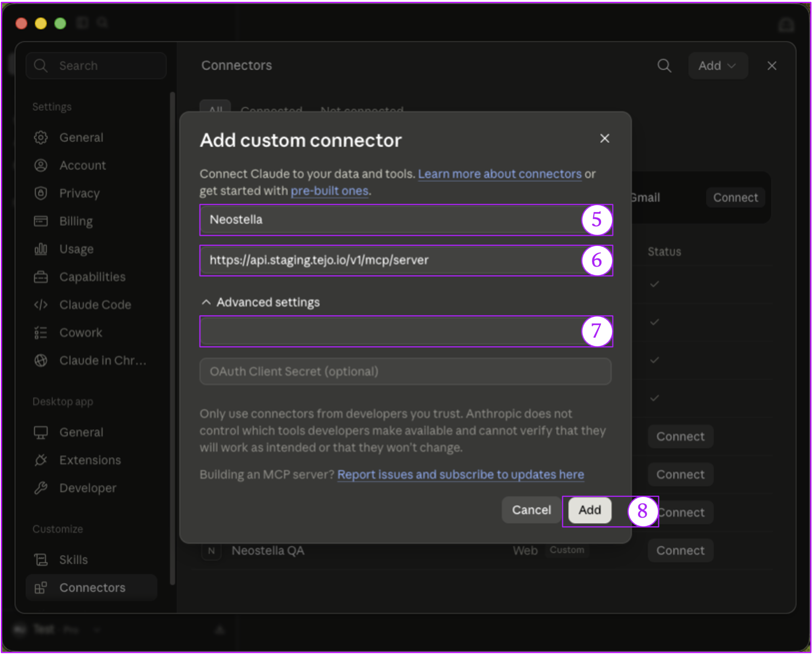Viewport: 812px width, 654px height.
Task: Connect the Gmail connector
Action: [x=735, y=198]
